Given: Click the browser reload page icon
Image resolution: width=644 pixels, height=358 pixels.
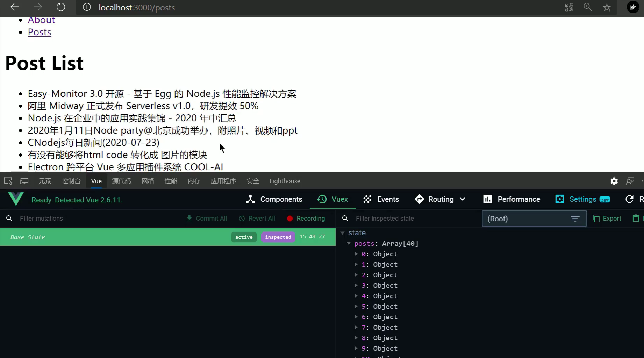Looking at the screenshot, I should [x=61, y=7].
